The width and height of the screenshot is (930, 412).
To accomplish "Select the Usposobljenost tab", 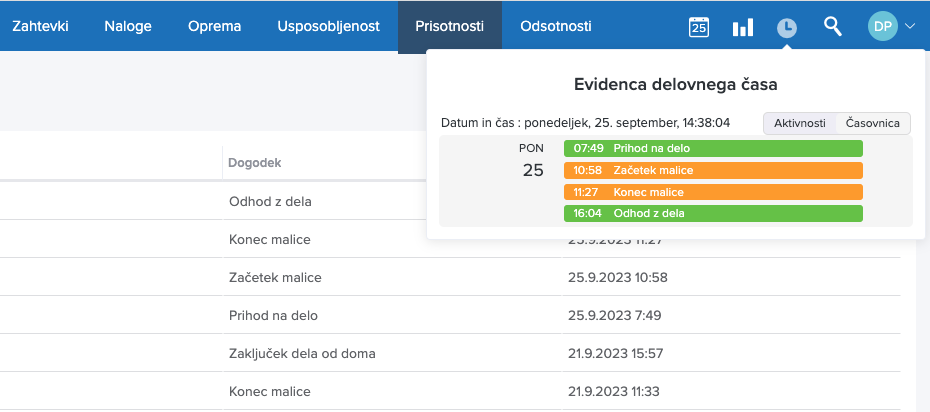I will pyautogui.click(x=328, y=26).
